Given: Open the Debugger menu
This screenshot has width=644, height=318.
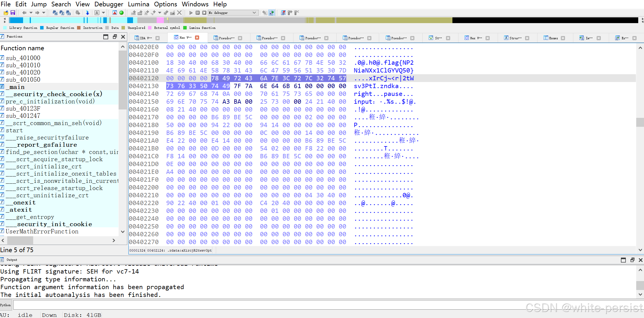Looking at the screenshot, I should click(x=108, y=4).
